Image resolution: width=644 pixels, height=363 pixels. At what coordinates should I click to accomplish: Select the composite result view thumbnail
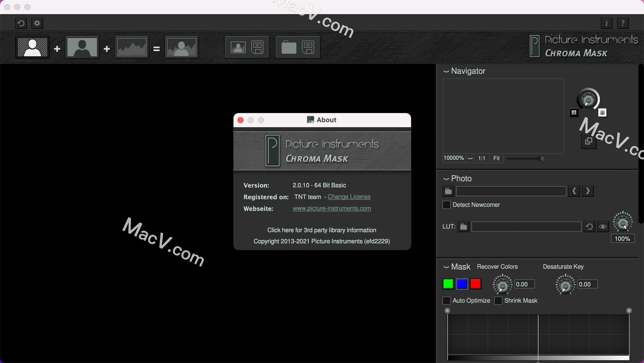point(181,47)
